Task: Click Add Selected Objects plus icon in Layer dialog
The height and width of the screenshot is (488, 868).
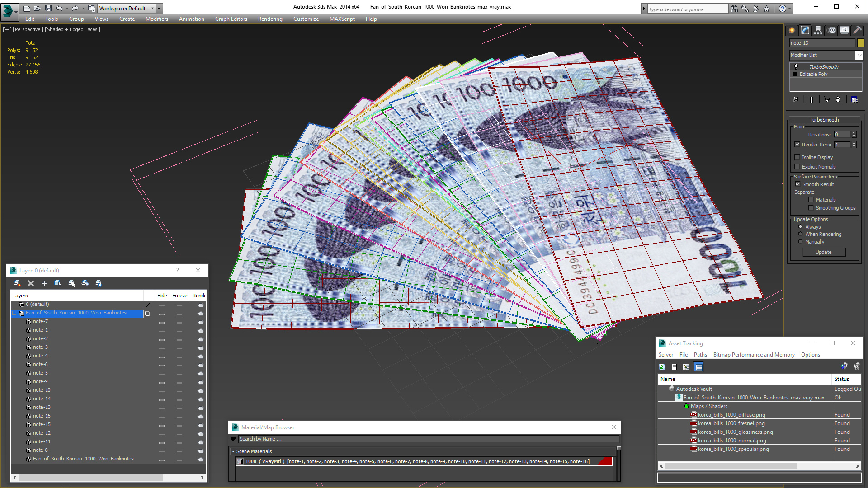Action: (x=44, y=283)
